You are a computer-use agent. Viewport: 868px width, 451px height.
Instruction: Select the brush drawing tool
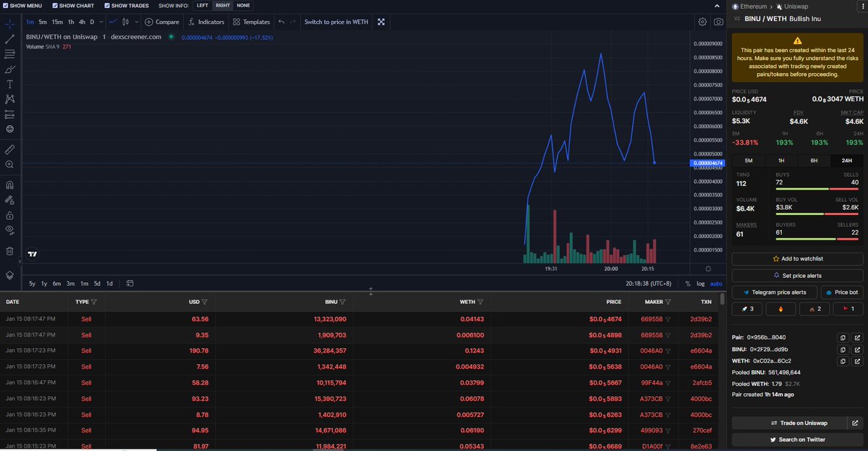point(10,69)
